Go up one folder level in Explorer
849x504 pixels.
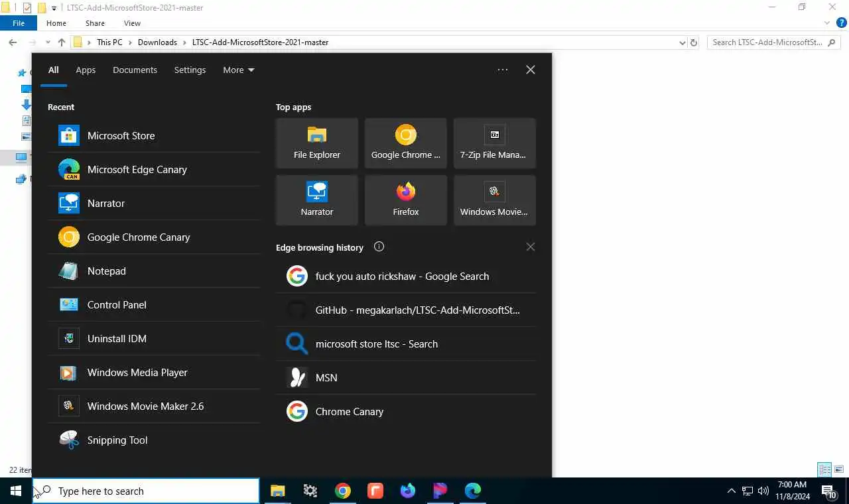click(62, 42)
